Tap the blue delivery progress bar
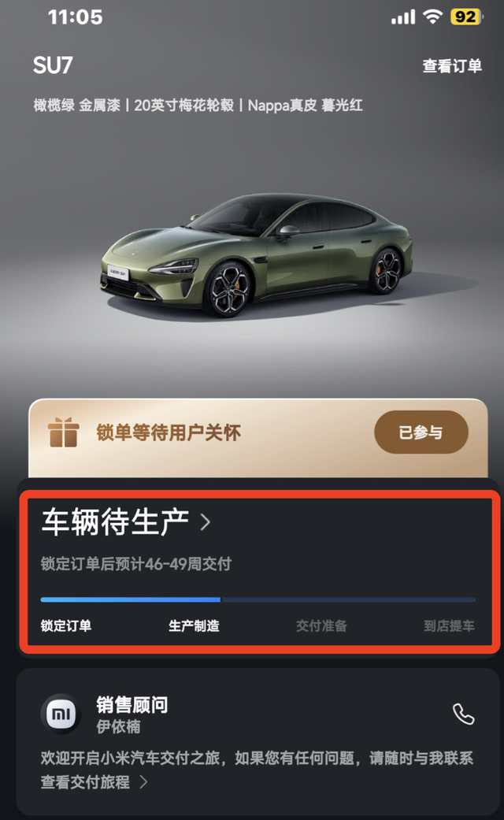Viewport: 504px width, 820px height. coord(131,599)
